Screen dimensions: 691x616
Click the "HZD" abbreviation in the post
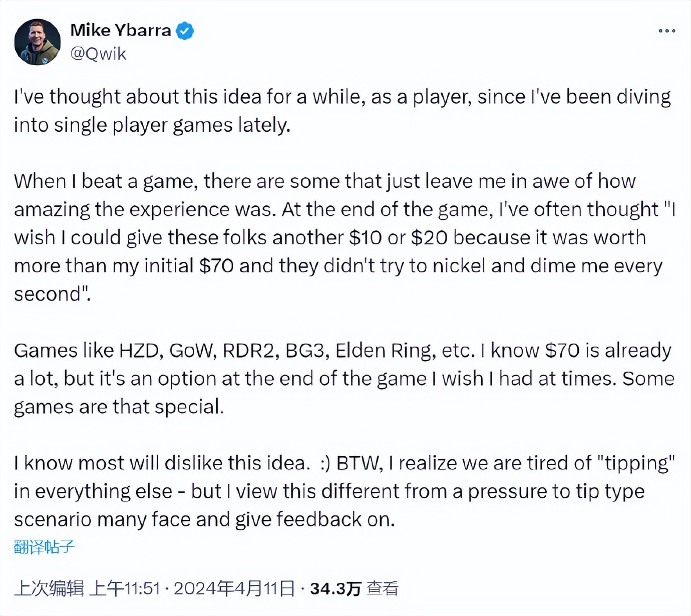139,351
